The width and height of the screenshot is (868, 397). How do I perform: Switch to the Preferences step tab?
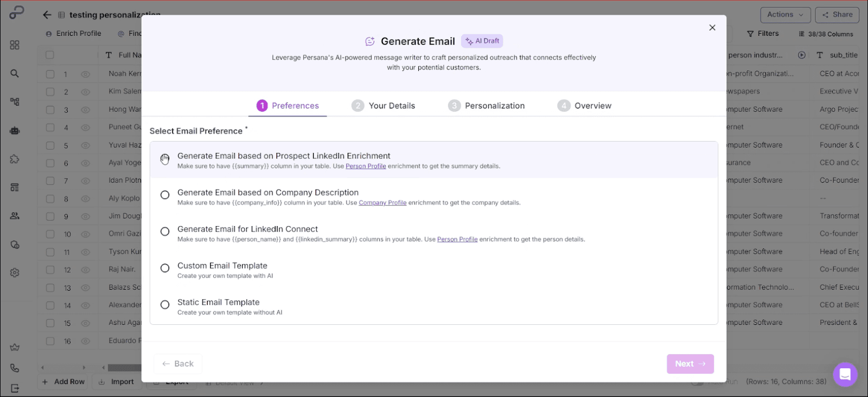click(x=288, y=106)
